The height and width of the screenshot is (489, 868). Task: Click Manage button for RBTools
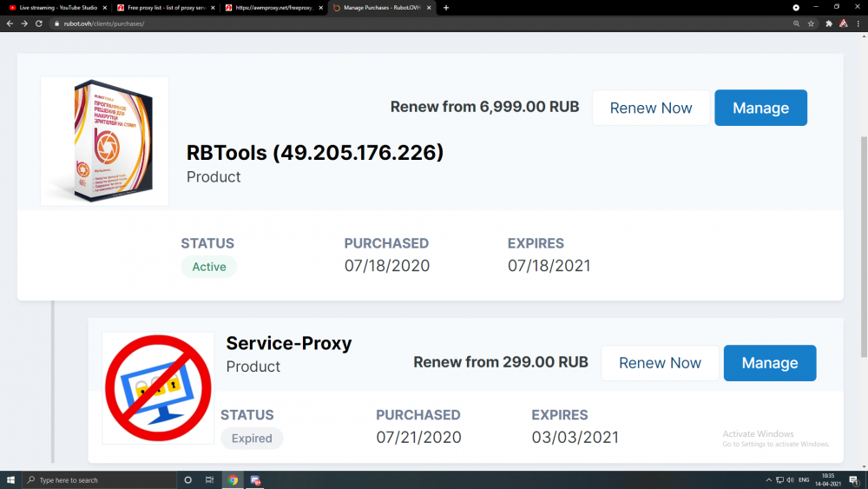click(760, 108)
